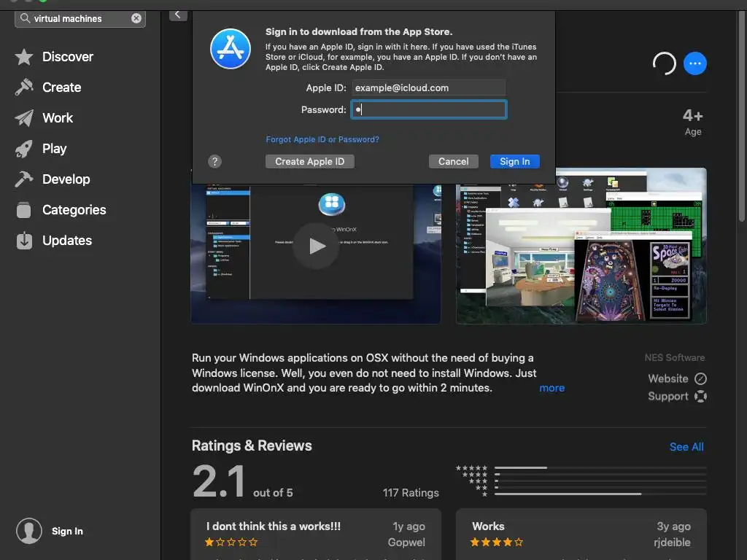Screen dimensions: 747x560
Task: Open the Play section
Action: (x=54, y=149)
